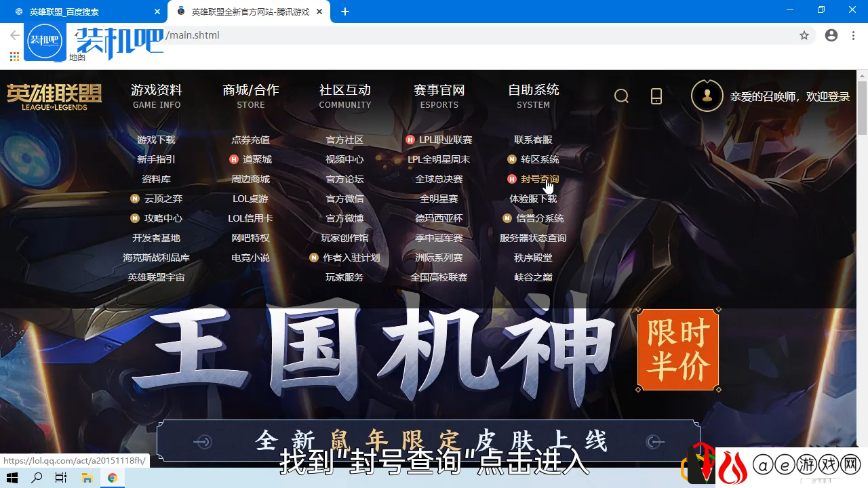Open the Windows Start menu
Viewport: 868px width, 488px height.
[x=12, y=478]
